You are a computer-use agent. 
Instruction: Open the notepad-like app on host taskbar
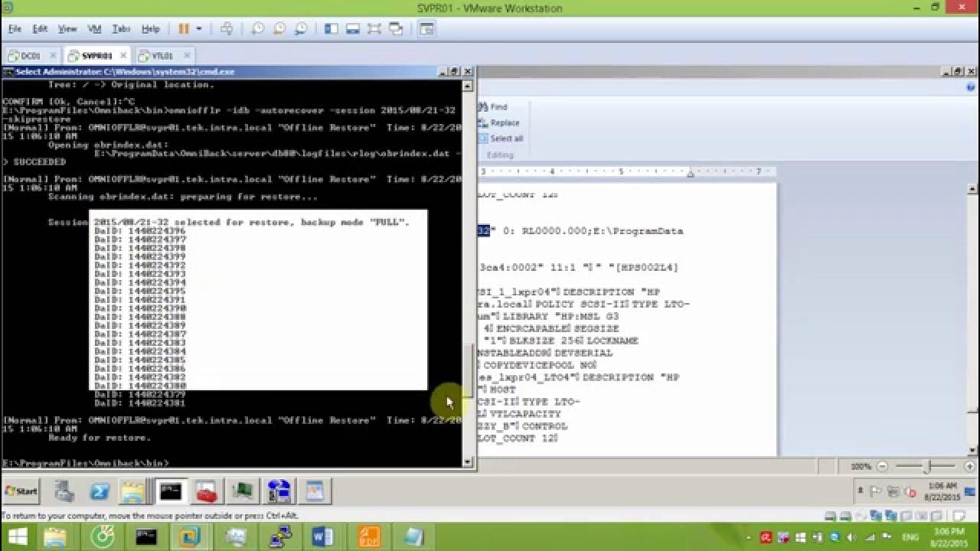(x=413, y=536)
